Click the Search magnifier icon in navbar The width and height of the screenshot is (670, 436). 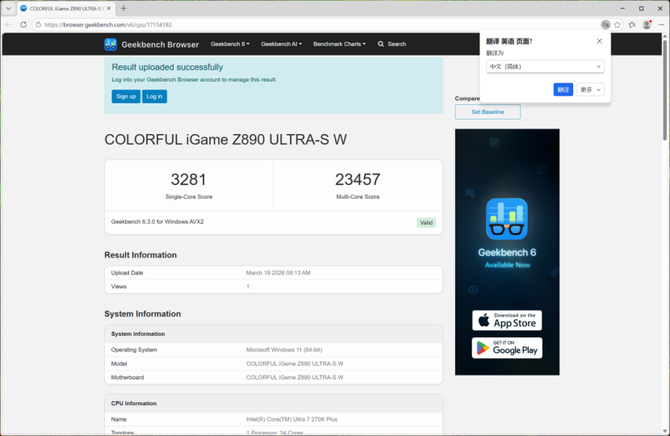click(381, 44)
